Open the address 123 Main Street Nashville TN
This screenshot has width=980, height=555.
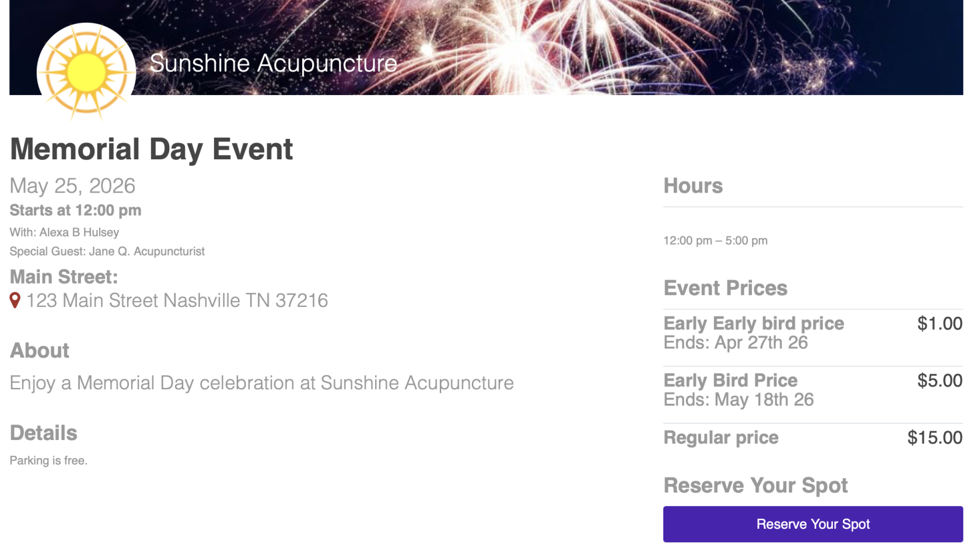click(177, 300)
